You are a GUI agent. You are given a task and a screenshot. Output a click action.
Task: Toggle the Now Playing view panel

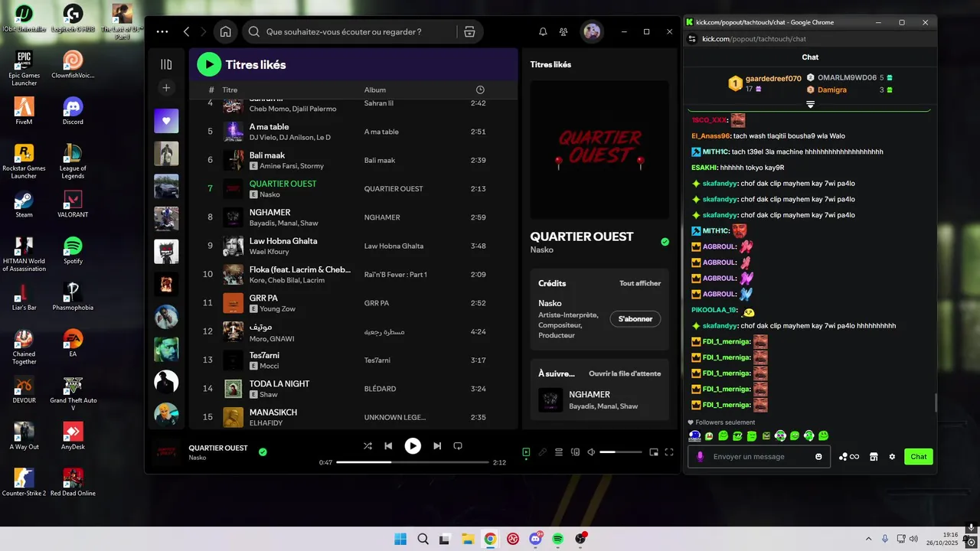(x=526, y=452)
